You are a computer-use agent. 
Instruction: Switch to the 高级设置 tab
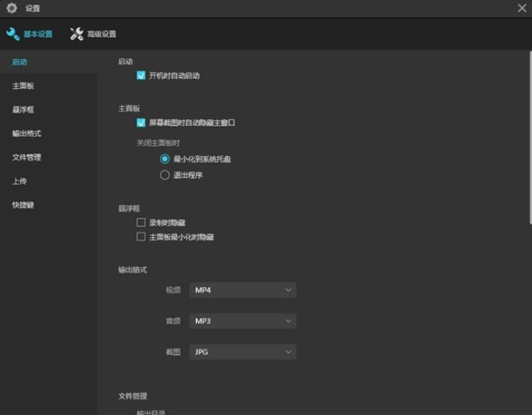pyautogui.click(x=101, y=34)
